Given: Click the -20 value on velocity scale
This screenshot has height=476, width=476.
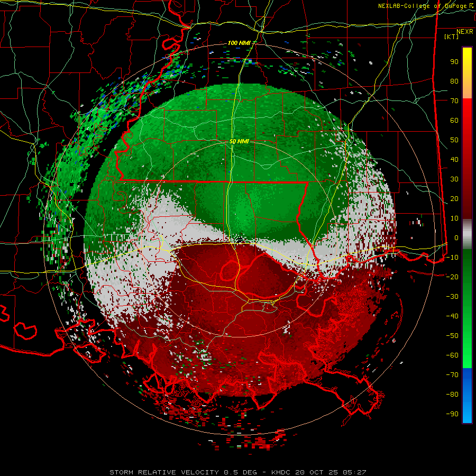Looking at the screenshot, I should pyautogui.click(x=452, y=277).
